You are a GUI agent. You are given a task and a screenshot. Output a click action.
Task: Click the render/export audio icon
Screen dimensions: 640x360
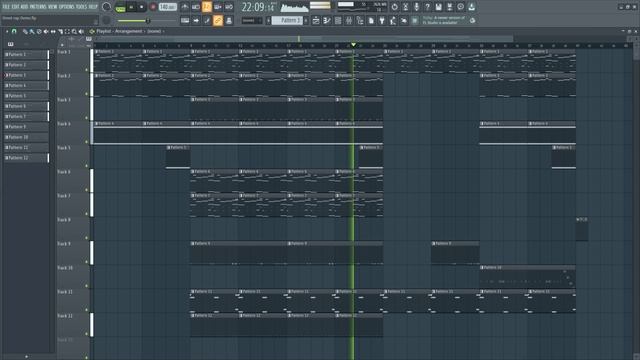tap(449, 7)
